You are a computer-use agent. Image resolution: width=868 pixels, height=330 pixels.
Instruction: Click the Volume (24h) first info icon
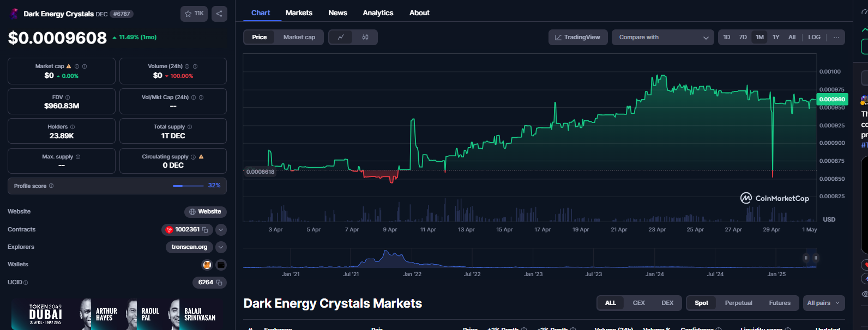point(187,66)
